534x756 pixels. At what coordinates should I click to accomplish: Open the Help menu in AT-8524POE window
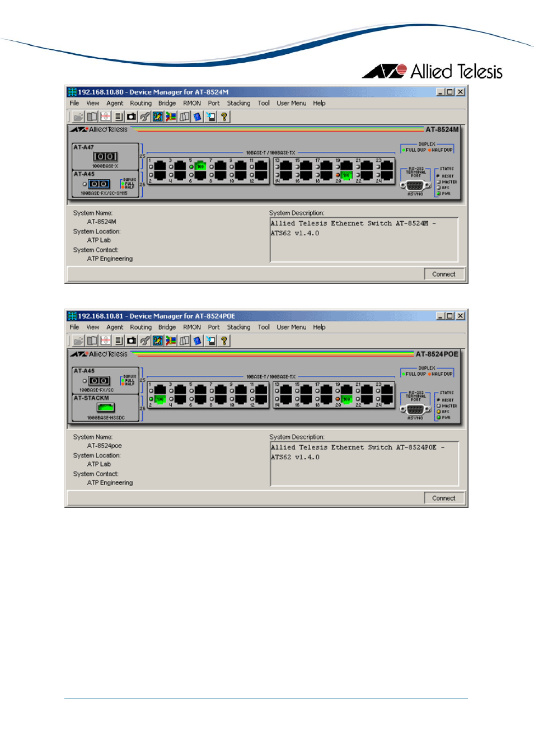[319, 327]
